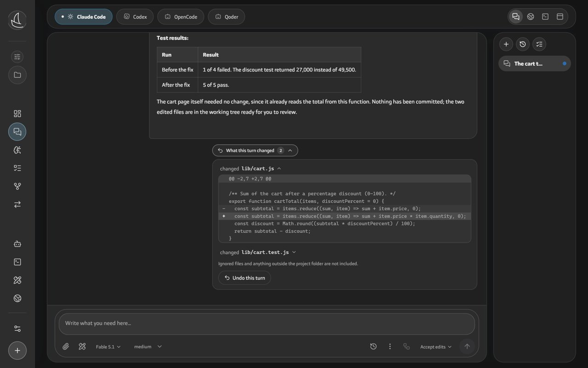The height and width of the screenshot is (368, 588).
Task: Open the Fable 5.1 model dropdown
Action: pos(108,347)
